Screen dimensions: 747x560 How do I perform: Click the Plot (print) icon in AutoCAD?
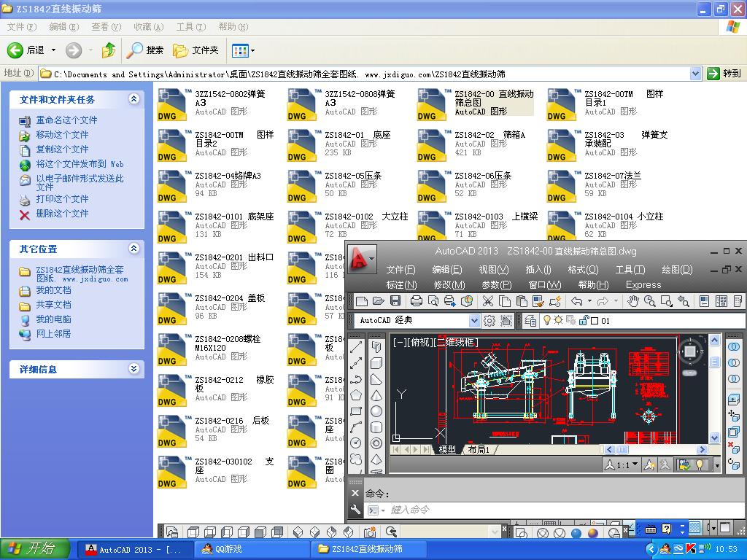coord(417,301)
